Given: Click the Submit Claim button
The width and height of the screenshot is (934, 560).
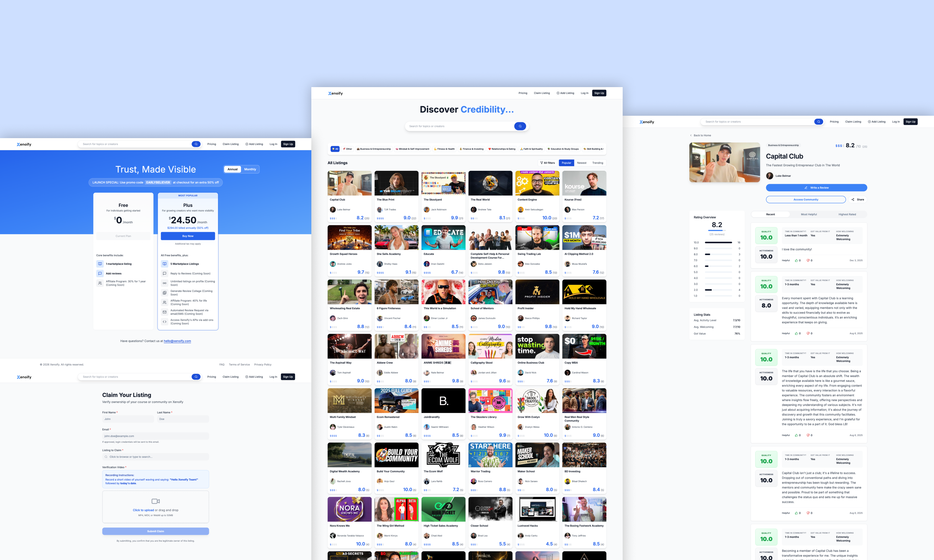Looking at the screenshot, I should 156,531.
